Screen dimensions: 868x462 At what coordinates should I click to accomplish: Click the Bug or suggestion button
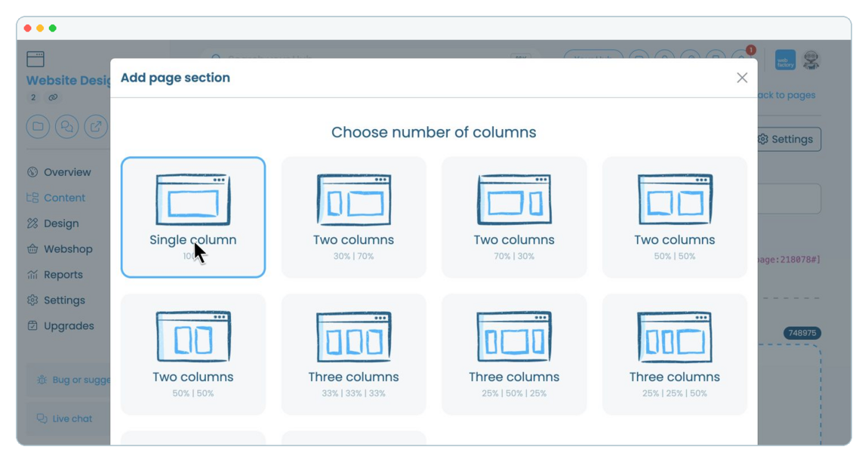[x=68, y=380]
